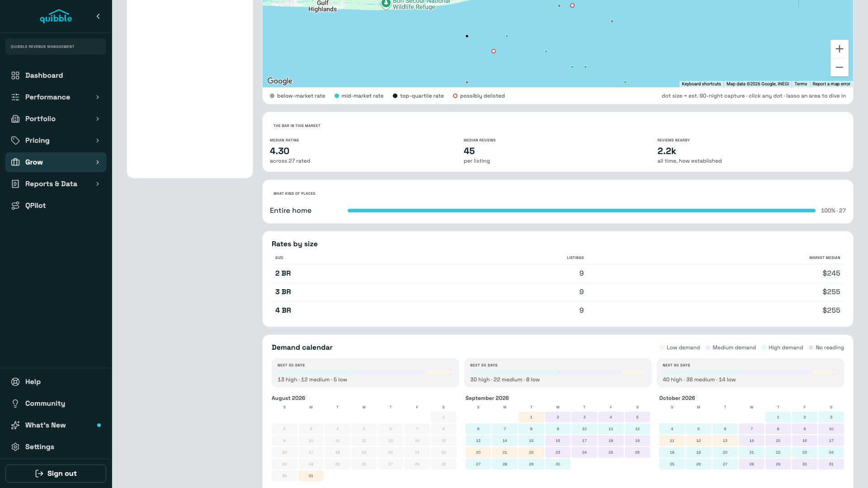
Task: Open the map Terms link
Action: point(801,84)
